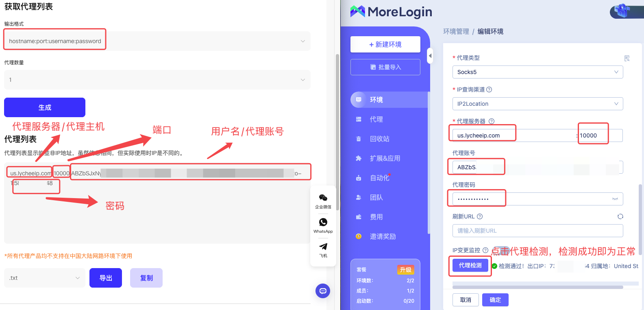Open the 代理数量 dropdown showing 1

[x=157, y=80]
